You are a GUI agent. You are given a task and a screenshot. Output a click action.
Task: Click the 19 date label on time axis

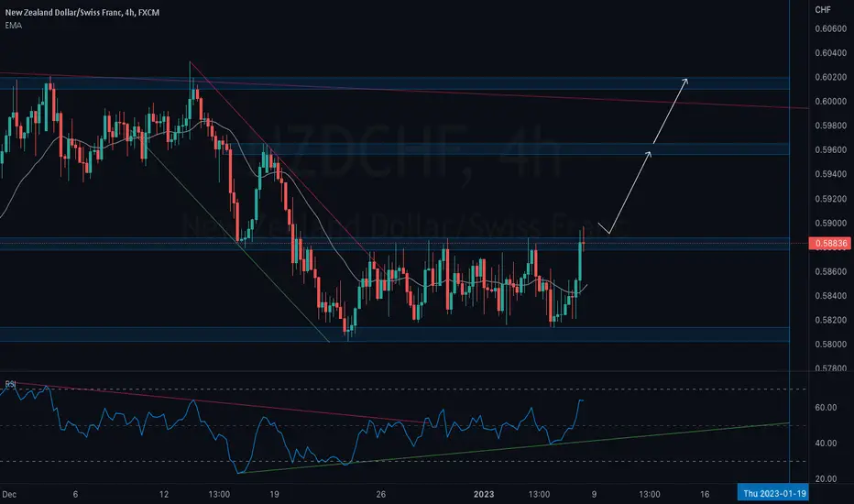pos(274,494)
